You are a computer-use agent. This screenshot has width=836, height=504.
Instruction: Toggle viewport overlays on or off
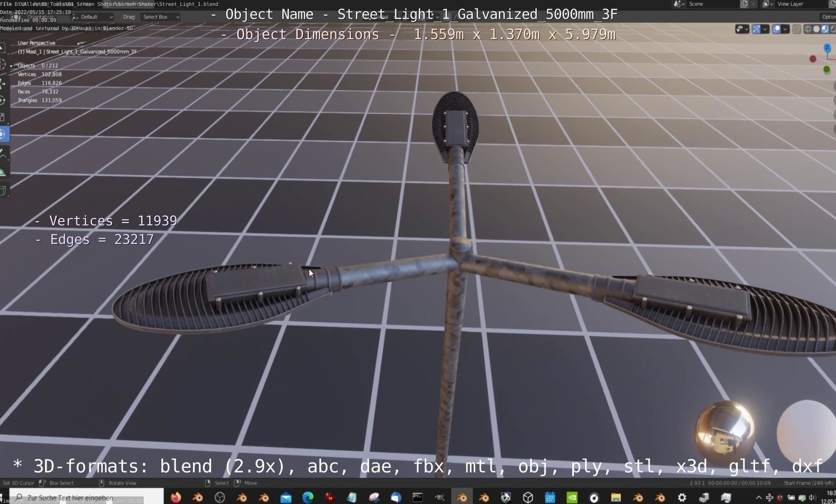tap(777, 29)
